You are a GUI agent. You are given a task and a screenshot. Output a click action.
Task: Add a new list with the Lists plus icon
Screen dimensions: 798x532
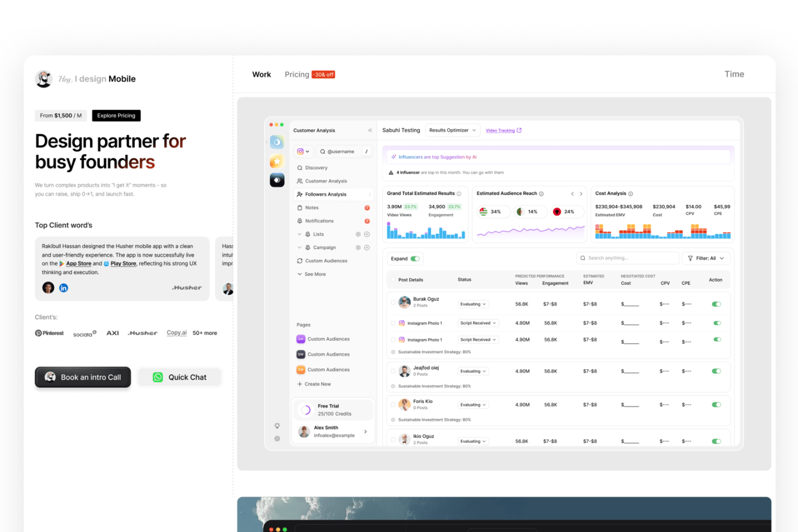[x=367, y=234]
